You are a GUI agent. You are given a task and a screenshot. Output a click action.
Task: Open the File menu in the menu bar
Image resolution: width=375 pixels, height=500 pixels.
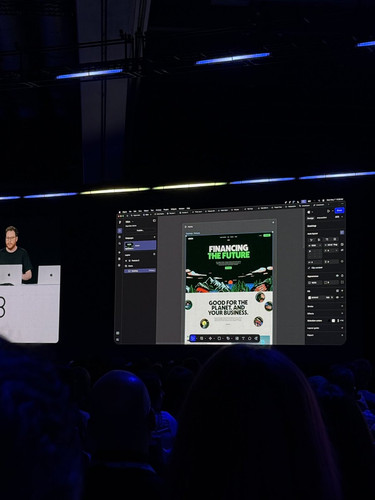click(130, 212)
